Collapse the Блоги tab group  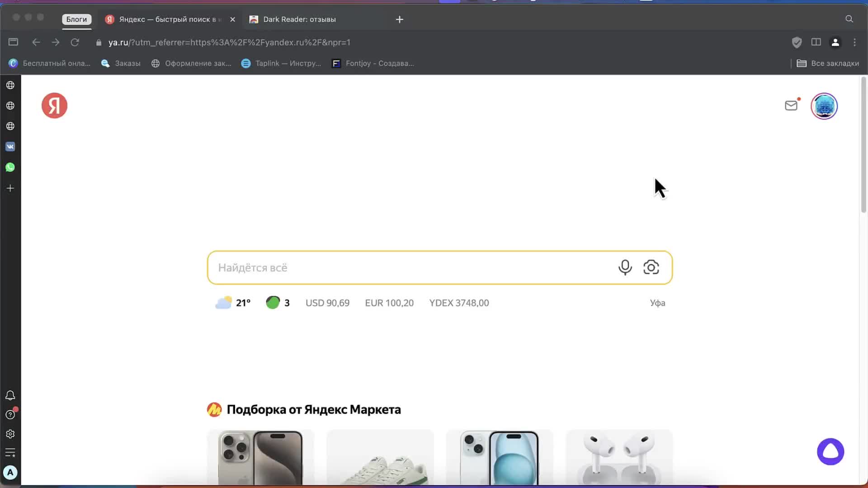76,19
